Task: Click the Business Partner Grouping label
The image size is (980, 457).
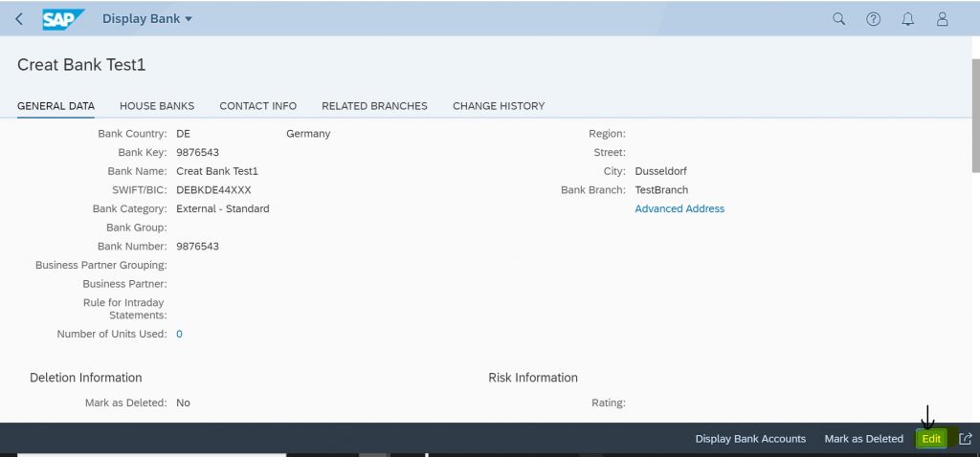Action: (101, 265)
